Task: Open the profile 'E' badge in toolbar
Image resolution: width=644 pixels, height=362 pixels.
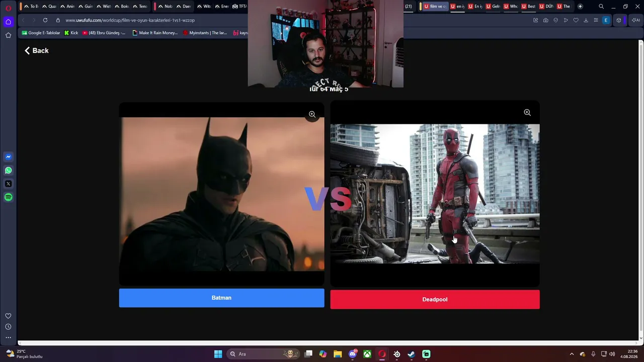Action: [606, 20]
